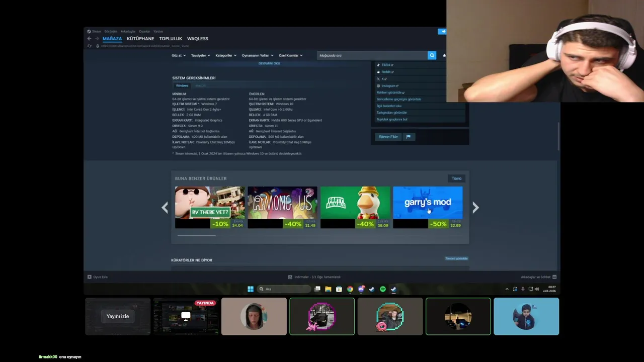
Task: Focus the Mağazada ara search field
Action: [372, 55]
